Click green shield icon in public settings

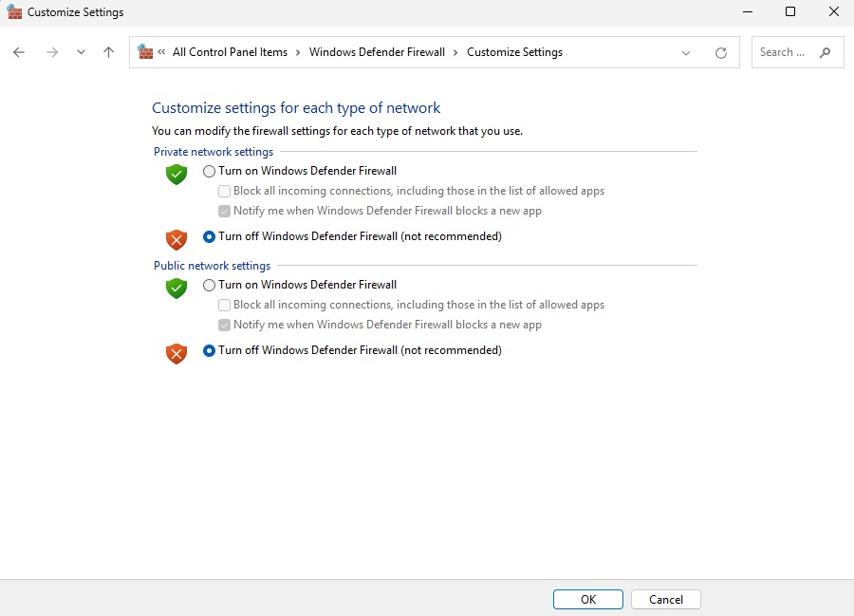click(x=176, y=289)
